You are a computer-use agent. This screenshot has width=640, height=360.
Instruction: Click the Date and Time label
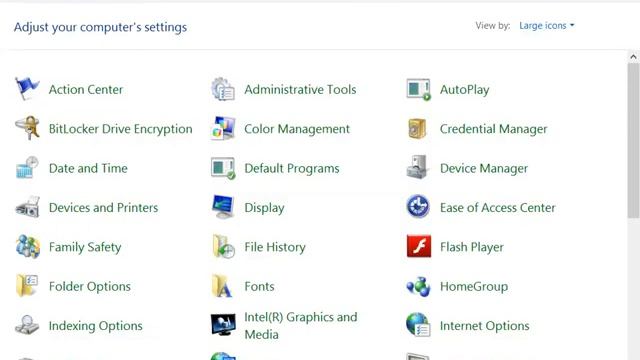88,168
